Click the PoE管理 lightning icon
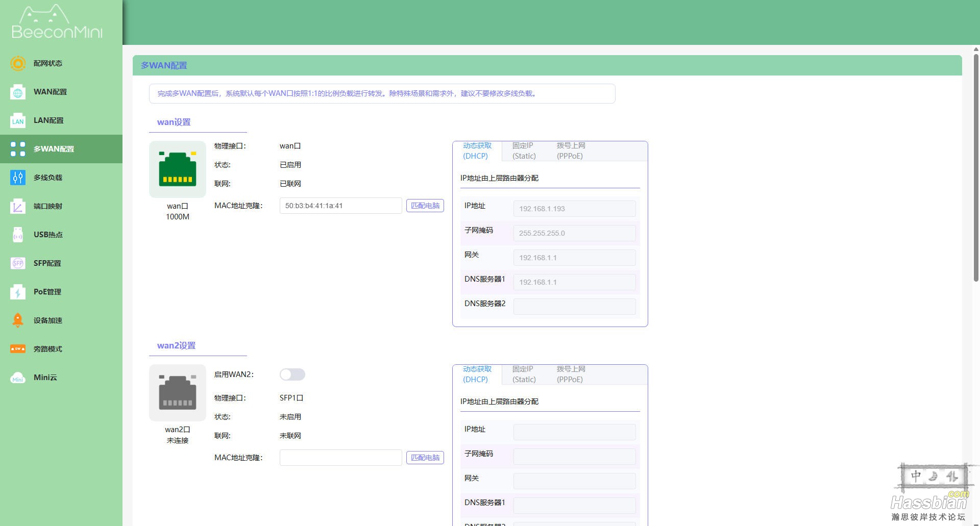Viewport: 980px width, 526px height. pos(18,292)
